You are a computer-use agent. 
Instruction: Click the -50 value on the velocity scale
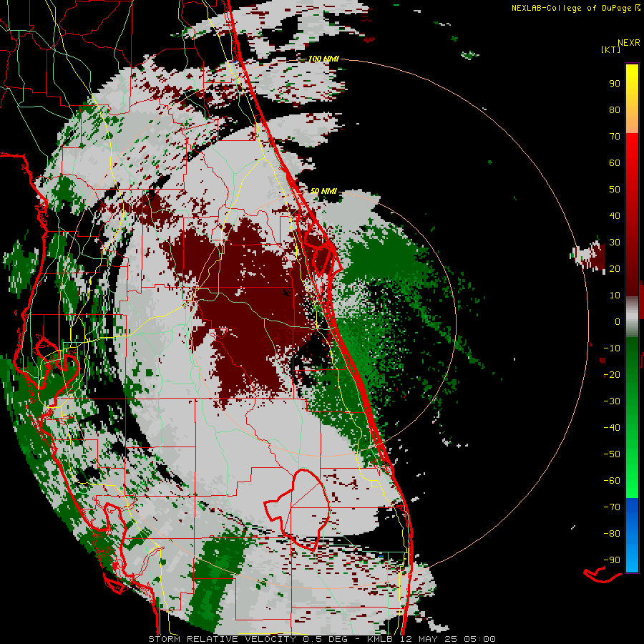(x=612, y=454)
